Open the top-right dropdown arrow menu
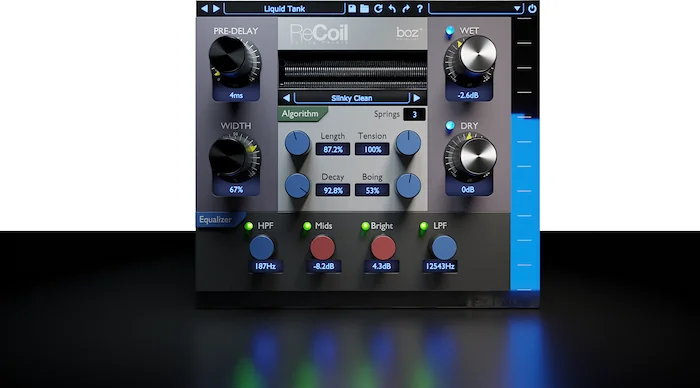 [517, 8]
